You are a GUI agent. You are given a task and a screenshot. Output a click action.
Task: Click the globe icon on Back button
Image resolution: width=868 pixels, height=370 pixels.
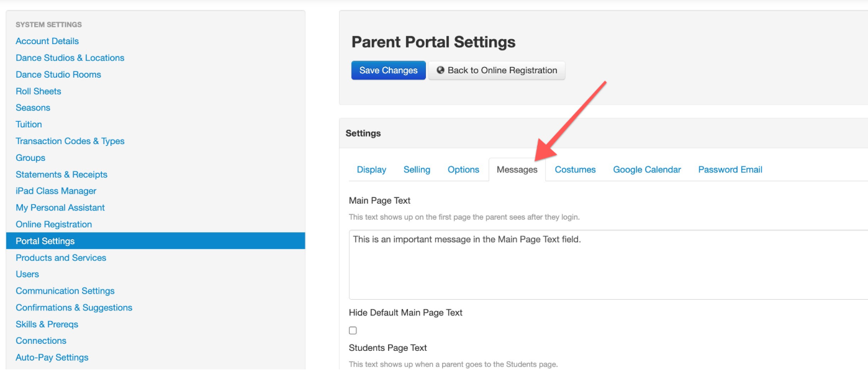click(x=440, y=70)
